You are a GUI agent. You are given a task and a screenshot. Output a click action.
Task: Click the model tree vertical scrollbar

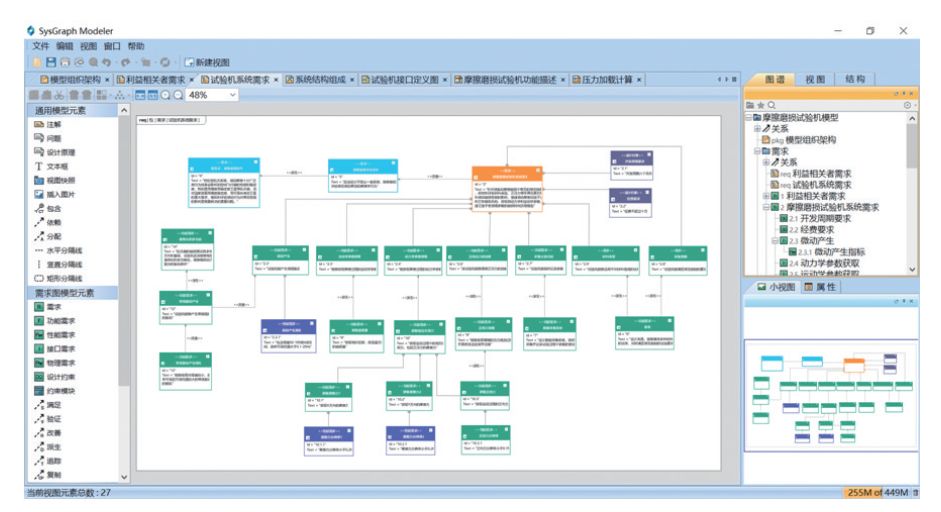[912, 193]
